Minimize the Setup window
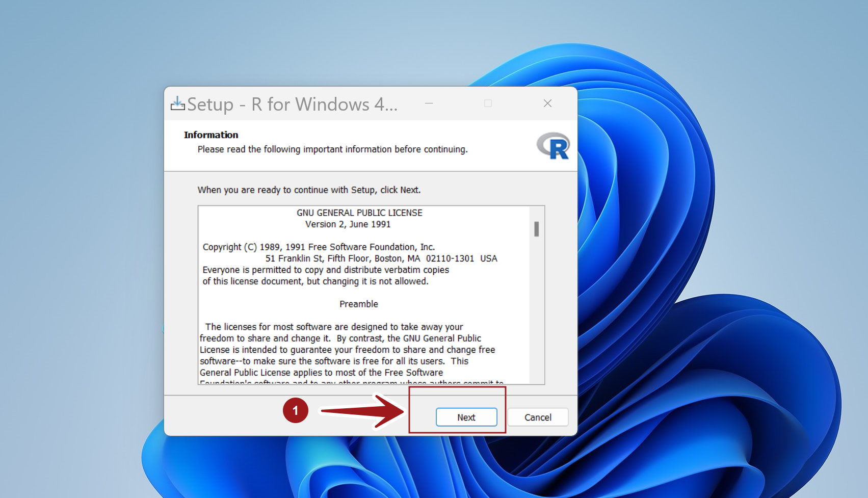 [x=429, y=103]
